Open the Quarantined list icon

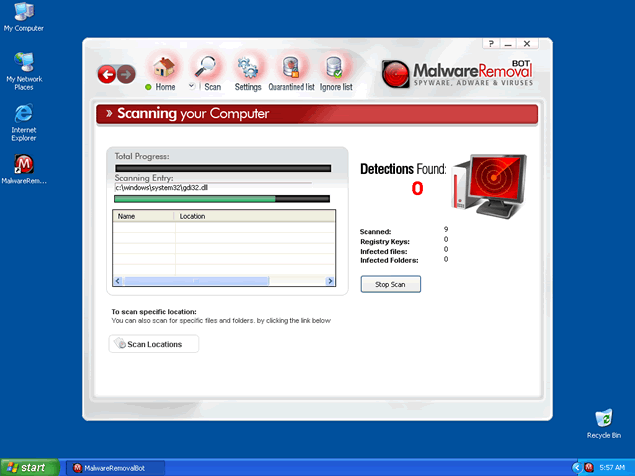[291, 69]
